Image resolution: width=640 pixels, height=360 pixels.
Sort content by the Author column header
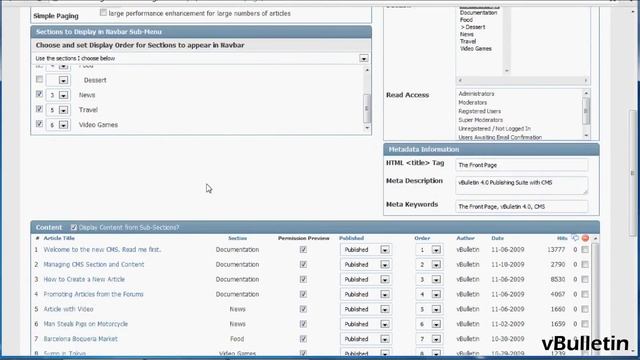(x=465, y=238)
